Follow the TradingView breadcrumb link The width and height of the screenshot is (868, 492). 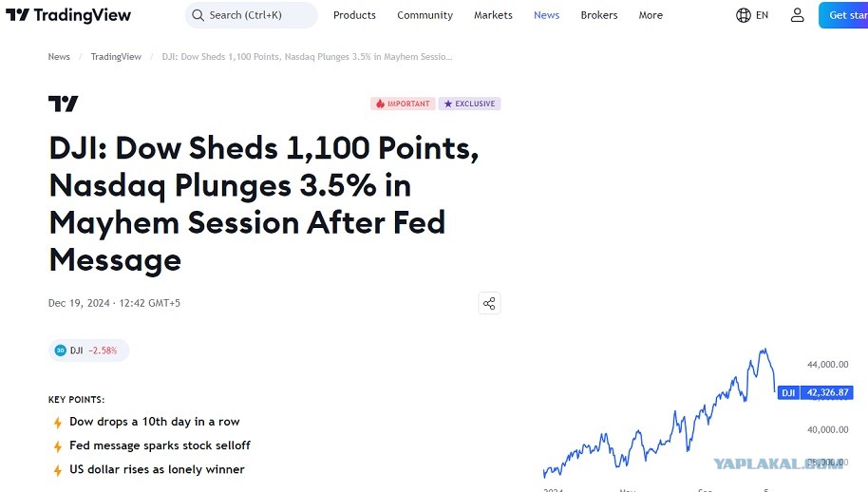[x=116, y=56]
